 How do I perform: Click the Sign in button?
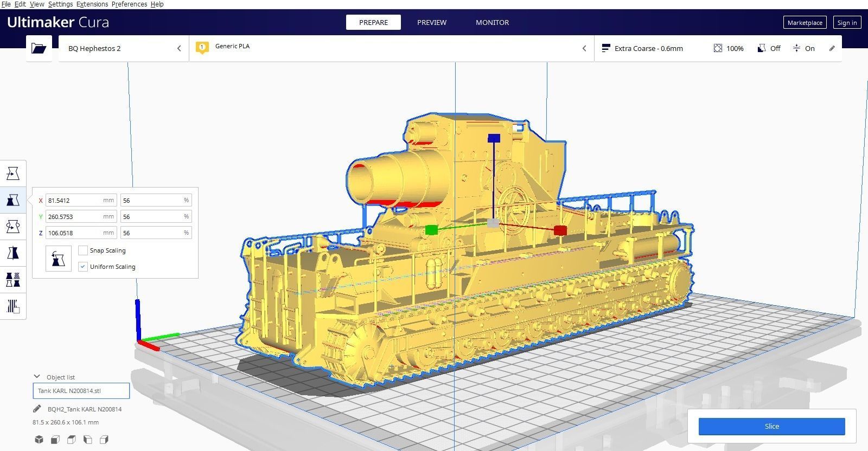click(847, 22)
